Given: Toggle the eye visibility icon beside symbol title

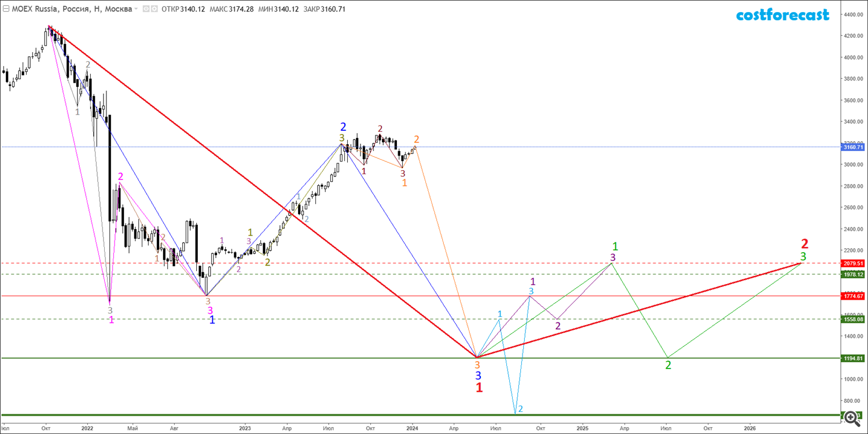Looking at the screenshot, I should pos(146,9).
